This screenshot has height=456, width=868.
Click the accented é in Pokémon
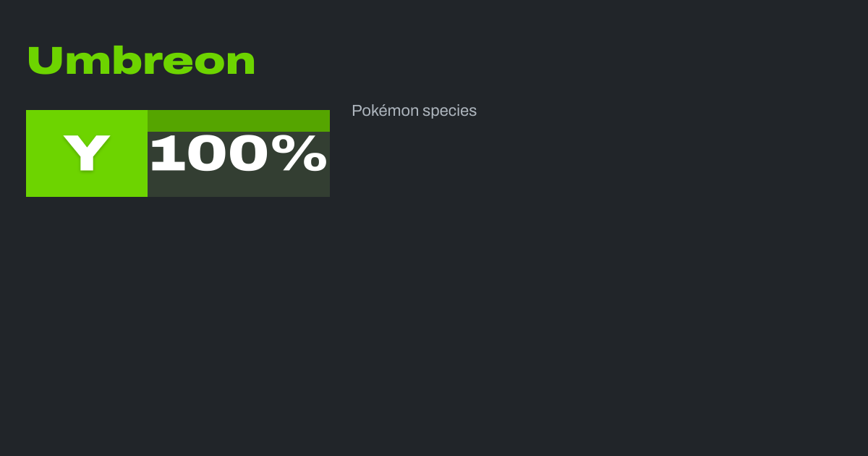pos(383,111)
